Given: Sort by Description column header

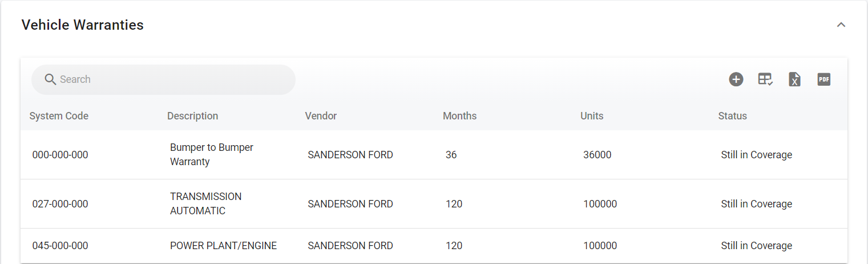Looking at the screenshot, I should pyautogui.click(x=192, y=116).
